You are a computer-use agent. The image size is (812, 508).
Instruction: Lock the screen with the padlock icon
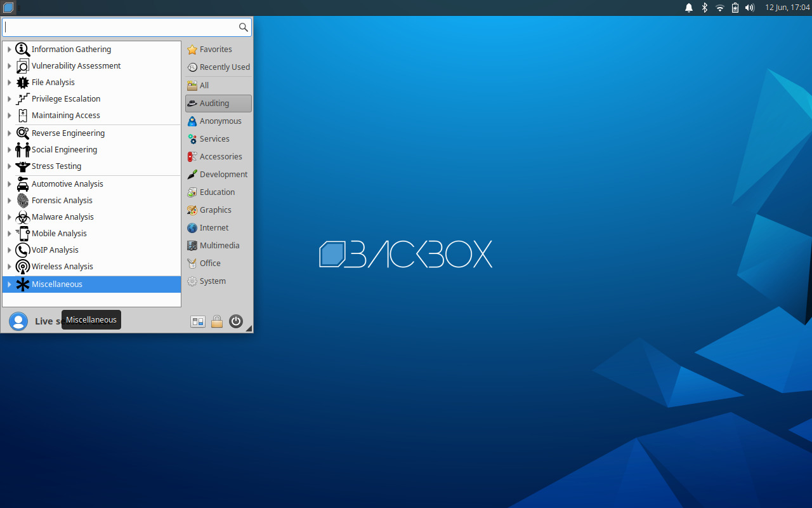pos(216,321)
